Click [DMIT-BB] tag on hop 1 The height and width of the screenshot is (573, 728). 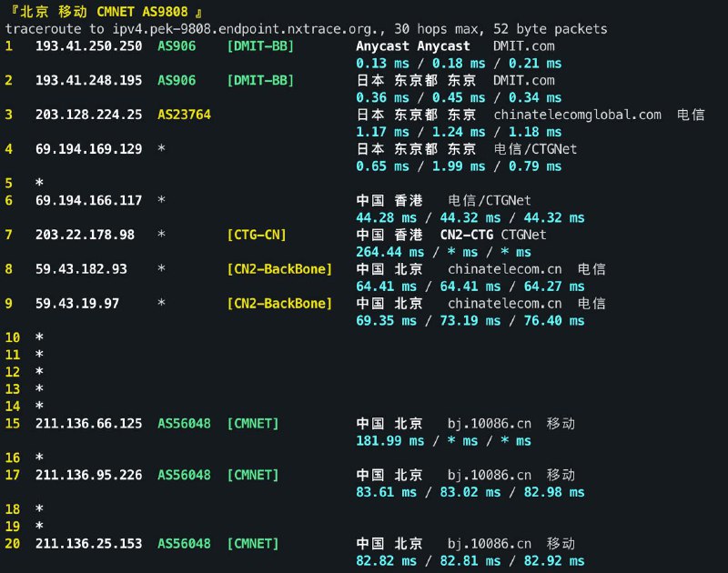click(260, 46)
